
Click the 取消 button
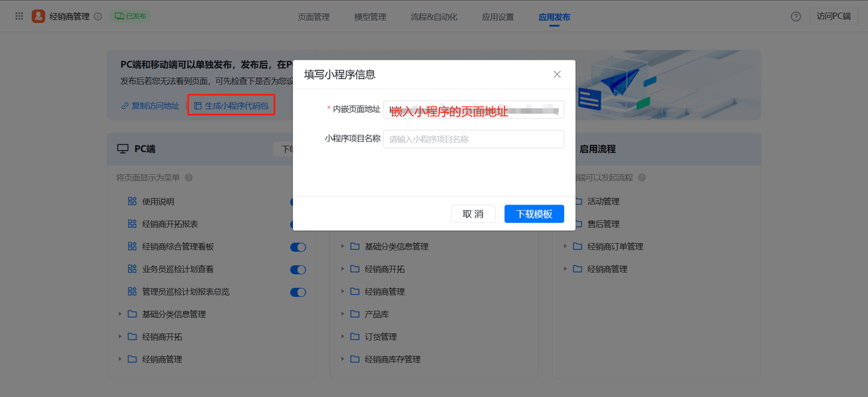coord(473,214)
